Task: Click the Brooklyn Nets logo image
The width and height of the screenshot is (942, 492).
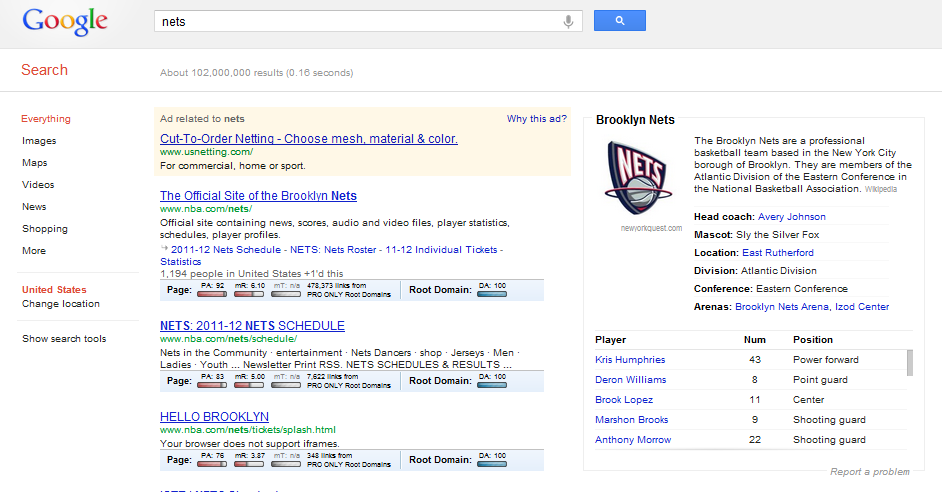Action: coord(637,177)
